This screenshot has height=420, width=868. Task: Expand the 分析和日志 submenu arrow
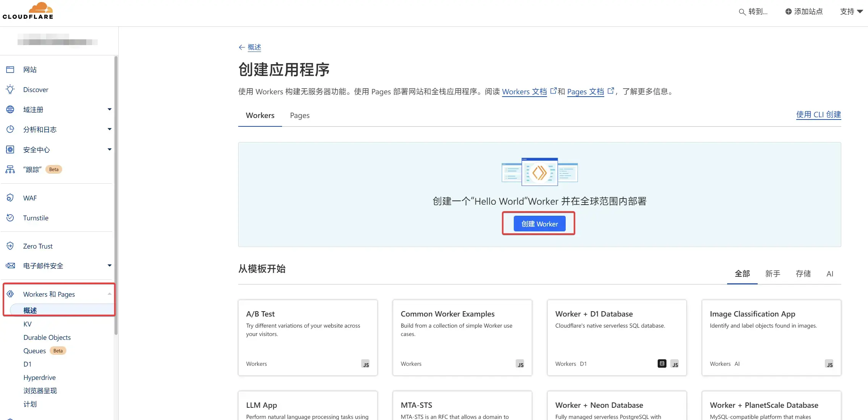pos(110,129)
